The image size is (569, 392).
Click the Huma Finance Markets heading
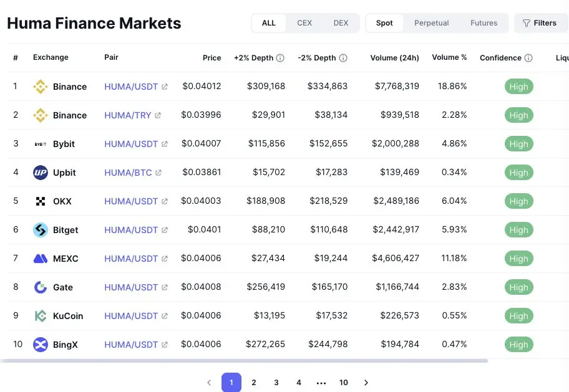(94, 23)
